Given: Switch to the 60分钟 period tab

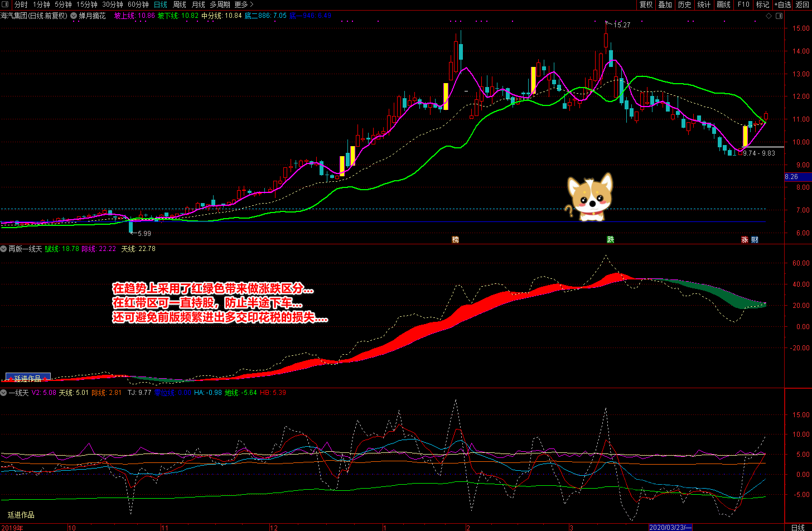Looking at the screenshot, I should coord(138,4).
